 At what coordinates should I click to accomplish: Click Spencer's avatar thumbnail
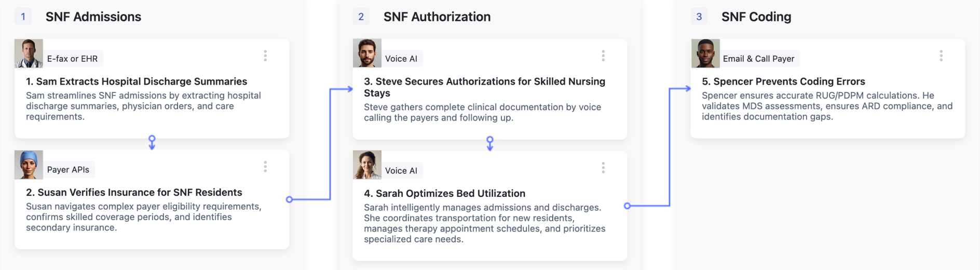(705, 53)
